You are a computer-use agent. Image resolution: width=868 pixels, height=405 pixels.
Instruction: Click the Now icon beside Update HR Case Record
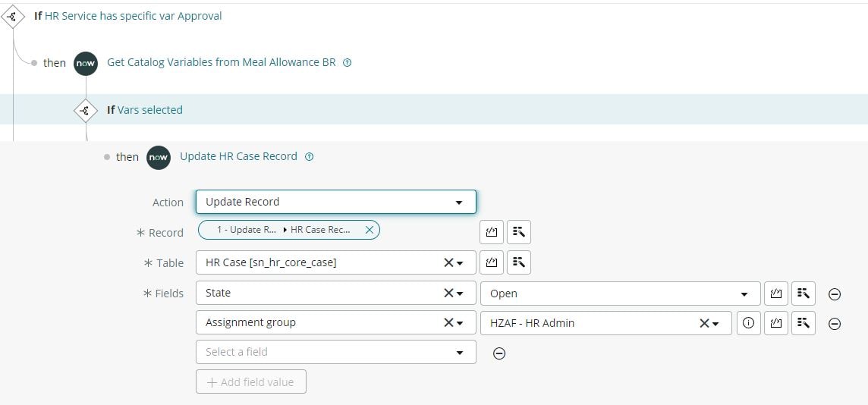[159, 157]
